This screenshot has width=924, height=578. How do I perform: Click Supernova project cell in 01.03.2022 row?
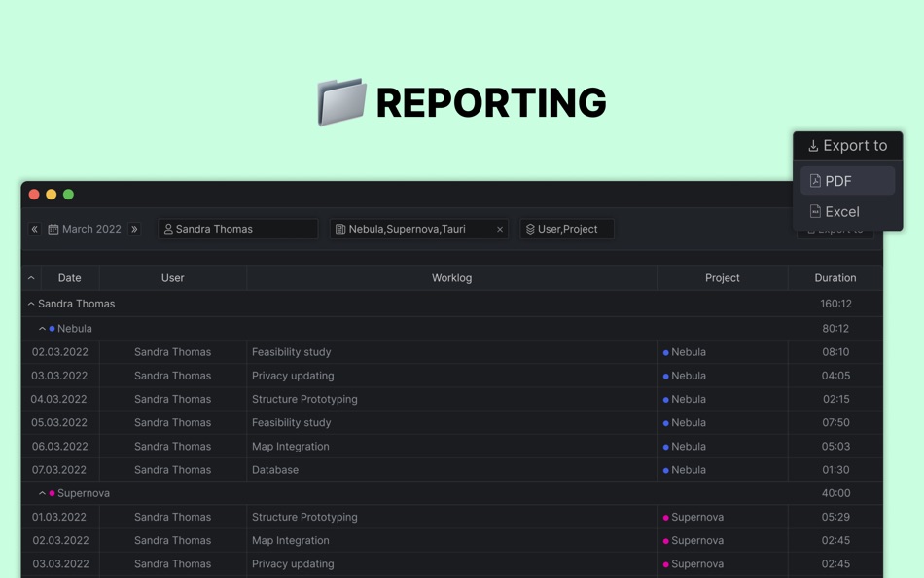coord(723,517)
